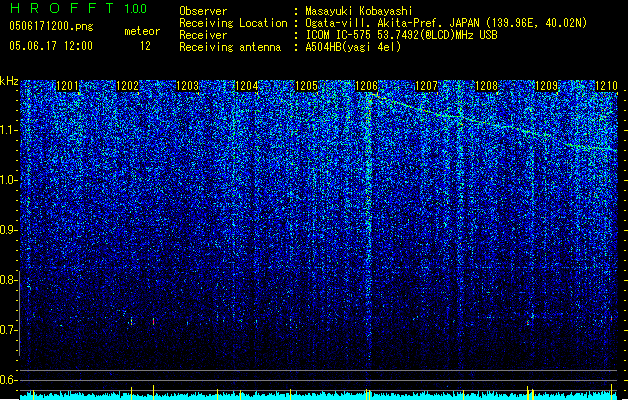
Task: Click the 1205 time marker
Action: tap(306, 86)
